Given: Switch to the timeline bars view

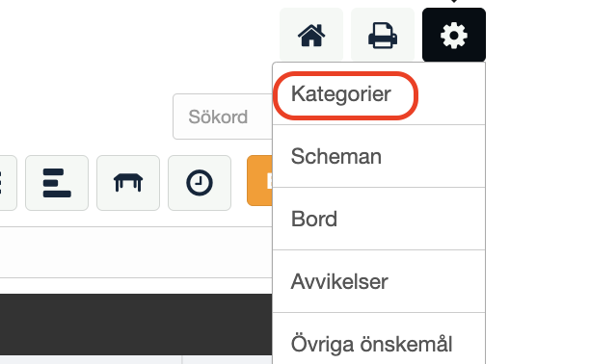Looking at the screenshot, I should tap(57, 183).
